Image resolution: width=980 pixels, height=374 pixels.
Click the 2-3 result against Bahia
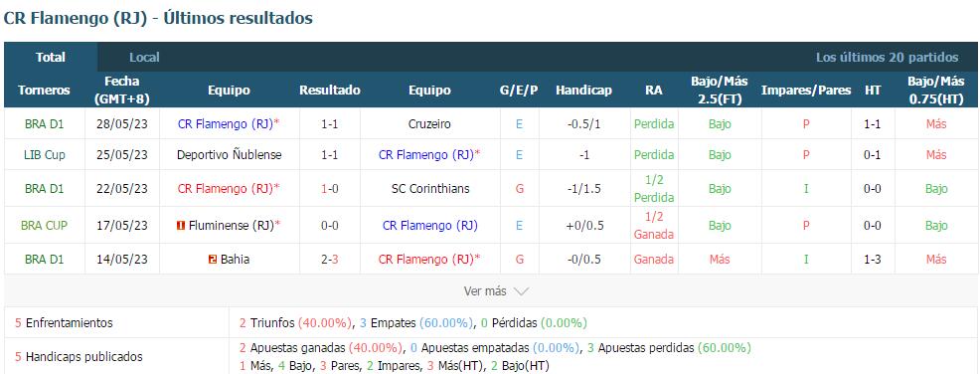coord(329,259)
